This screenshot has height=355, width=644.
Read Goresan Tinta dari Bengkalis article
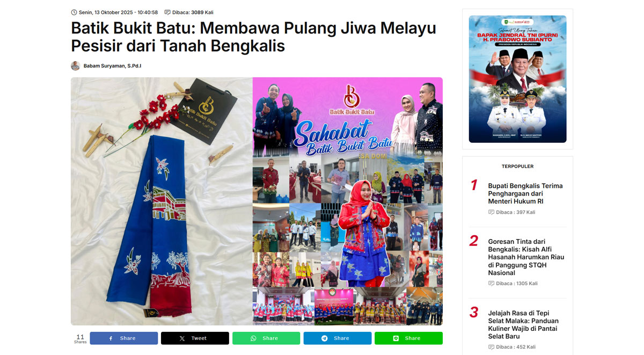pos(526,257)
